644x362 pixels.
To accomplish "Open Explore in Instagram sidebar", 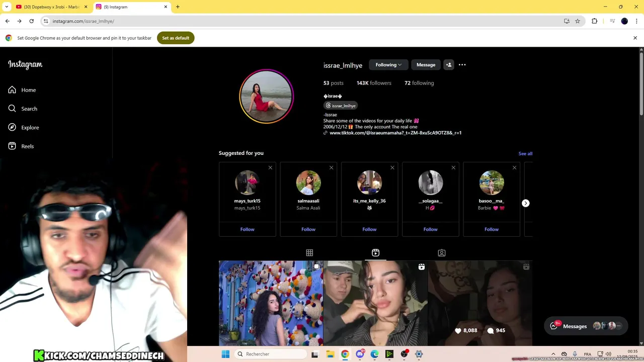I will pyautogui.click(x=24, y=127).
